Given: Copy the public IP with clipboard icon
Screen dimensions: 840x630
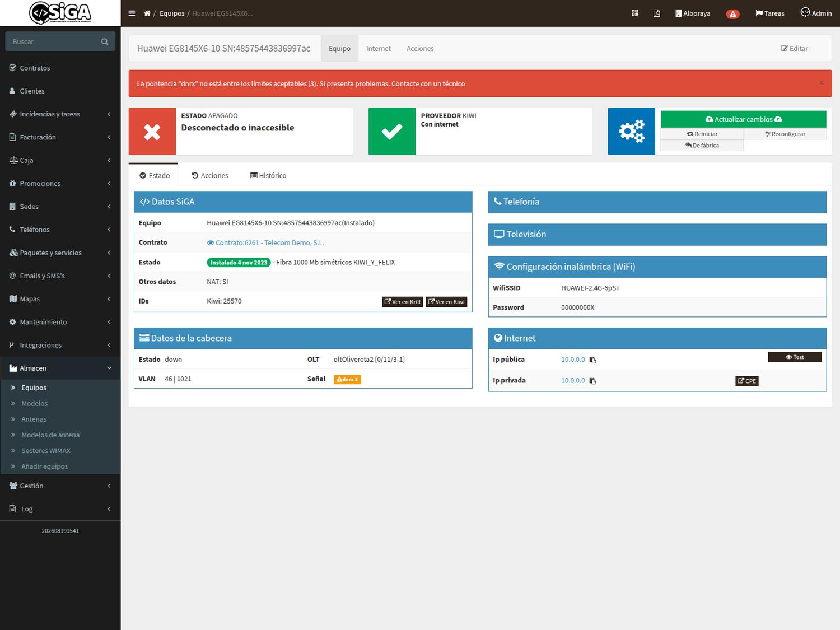Looking at the screenshot, I should coord(593,360).
